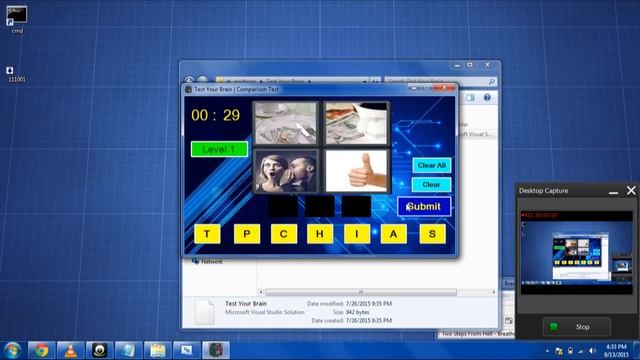
Task: Close the Desktop Capture panel
Action: [x=631, y=191]
